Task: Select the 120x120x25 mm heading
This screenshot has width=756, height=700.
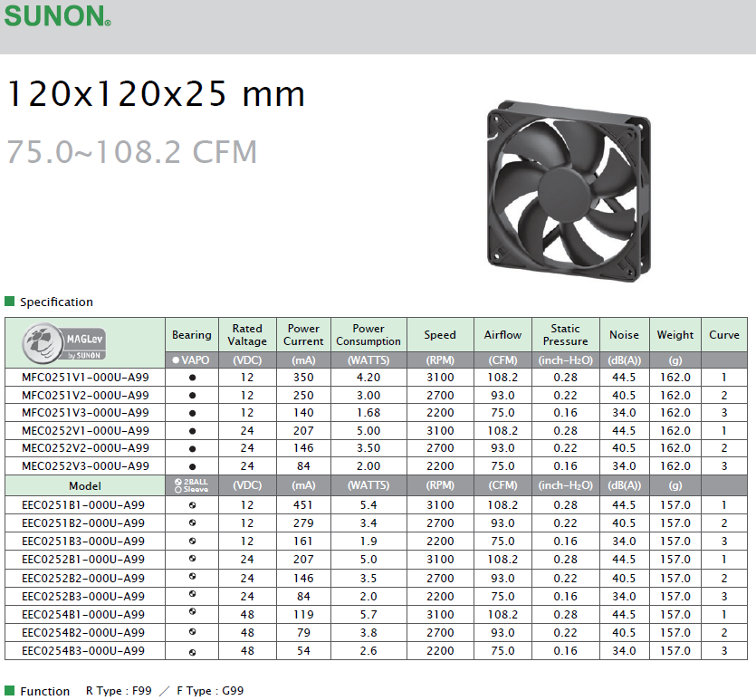Action: pyautogui.click(x=157, y=93)
